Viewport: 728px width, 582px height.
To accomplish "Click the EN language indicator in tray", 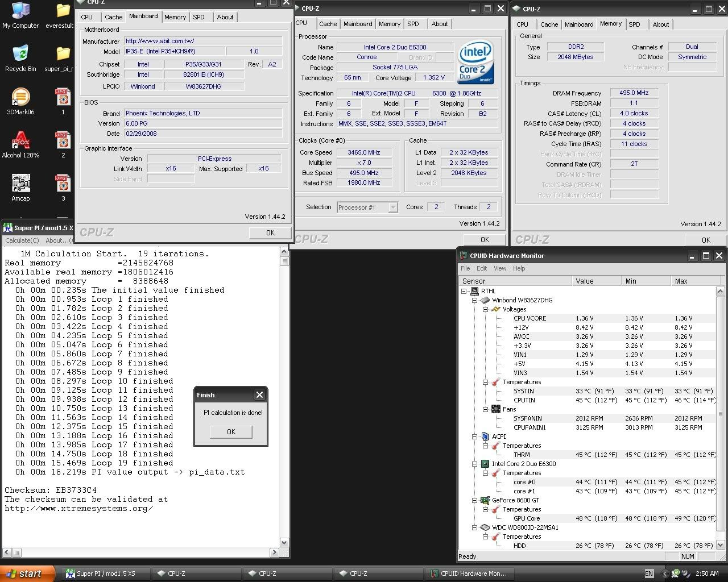I will click(x=649, y=573).
